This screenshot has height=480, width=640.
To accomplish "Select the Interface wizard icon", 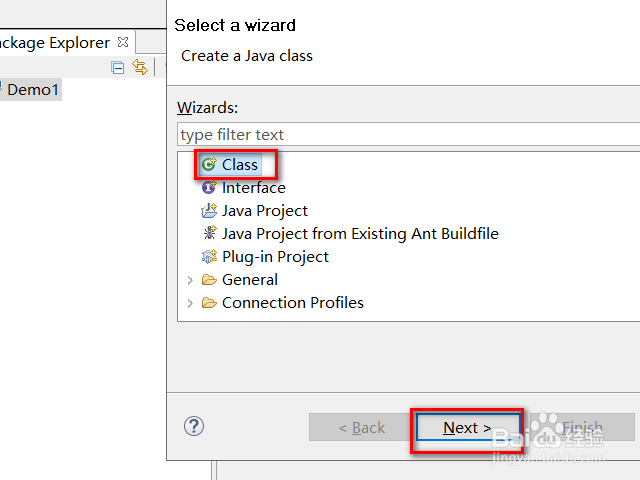I will point(209,188).
